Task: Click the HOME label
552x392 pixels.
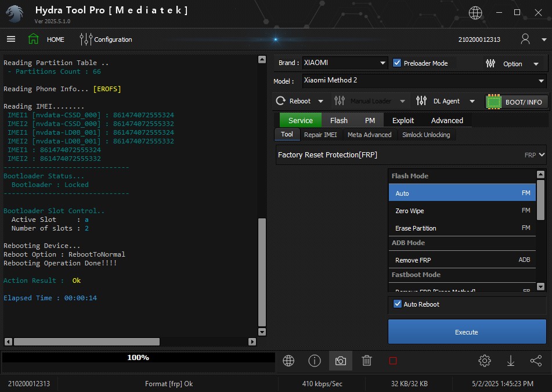Action: click(56, 39)
